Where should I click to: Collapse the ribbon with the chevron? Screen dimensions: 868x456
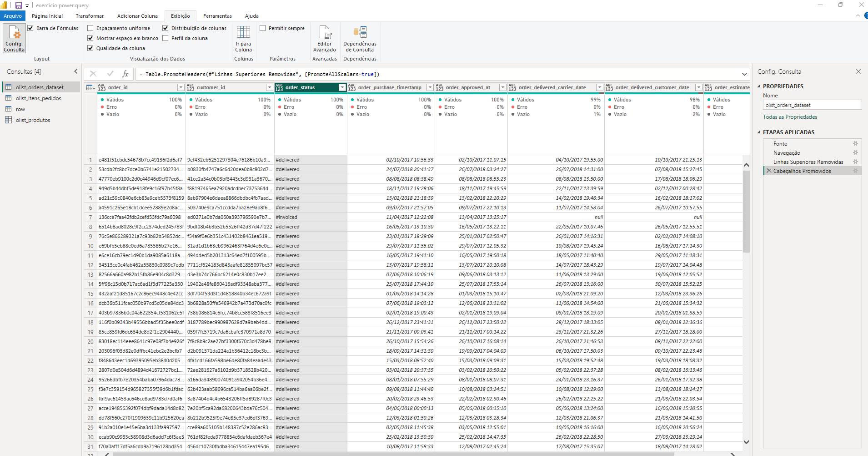858,15
